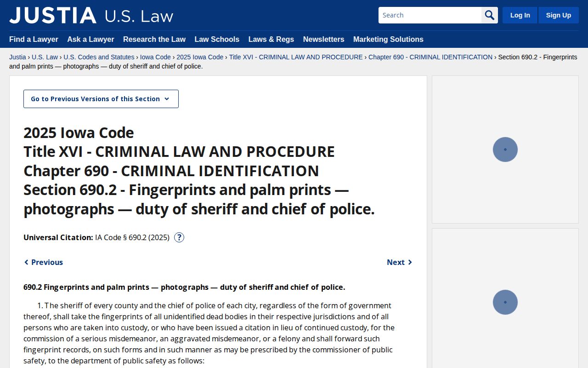
Task: Expand Go to Previous Versions of this Section
Action: point(101,99)
